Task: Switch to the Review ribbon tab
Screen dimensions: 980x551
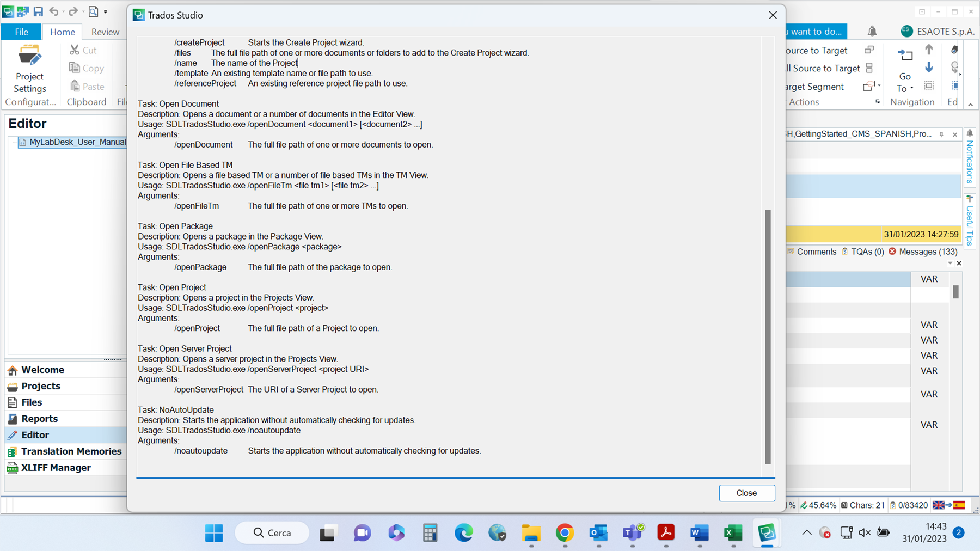Action: tap(105, 32)
